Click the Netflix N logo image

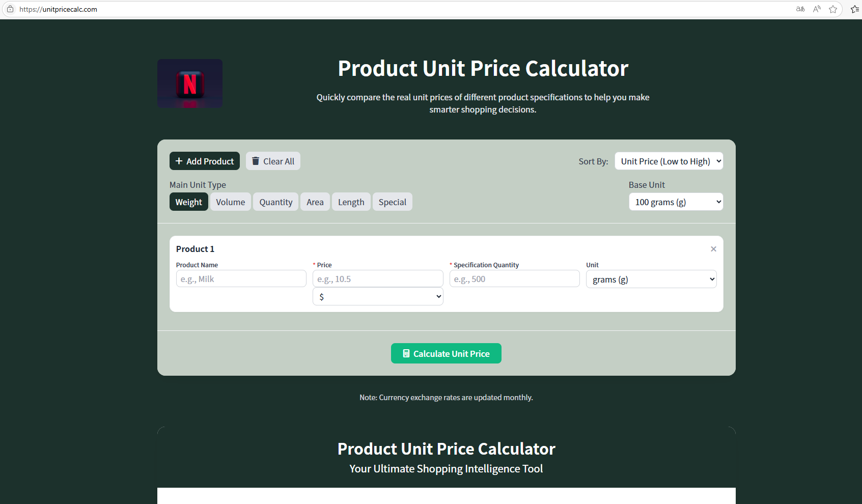(190, 83)
